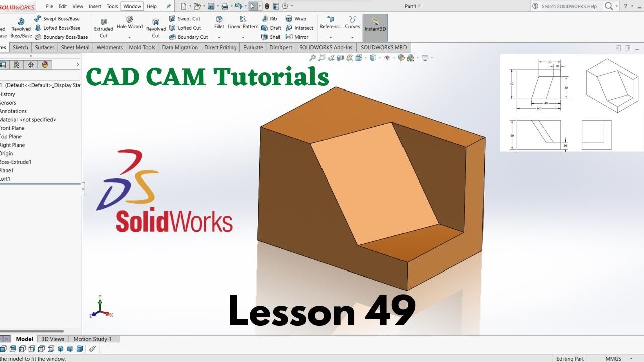Viewport: 644px width, 362px height.
Task: Open the Hole Wizard tool
Action: [x=130, y=23]
